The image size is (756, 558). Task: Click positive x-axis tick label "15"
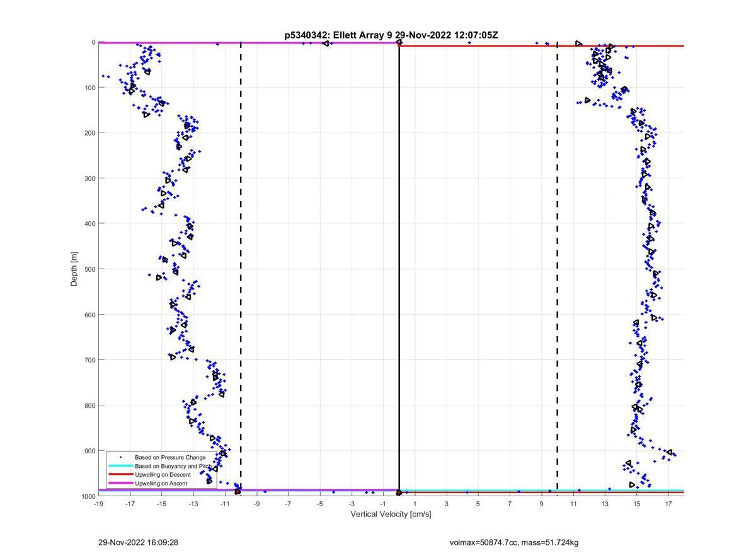pos(636,504)
